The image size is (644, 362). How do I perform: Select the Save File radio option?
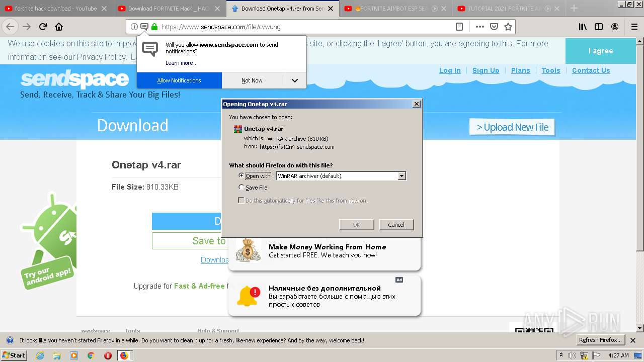tap(242, 187)
